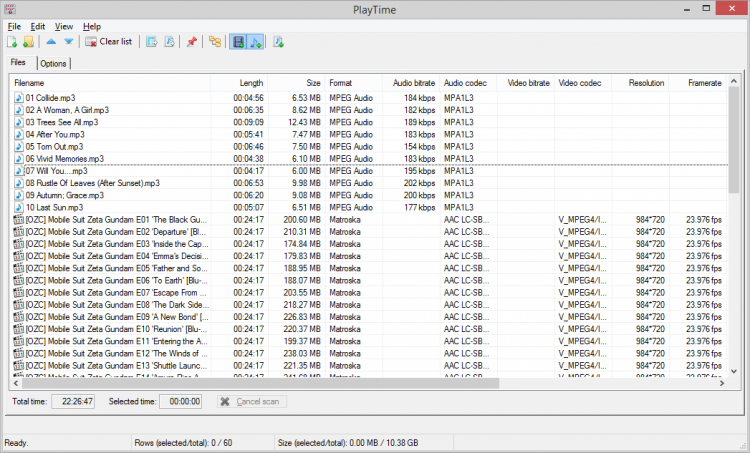The image size is (750, 453).
Task: Open the Help menu
Action: click(92, 27)
